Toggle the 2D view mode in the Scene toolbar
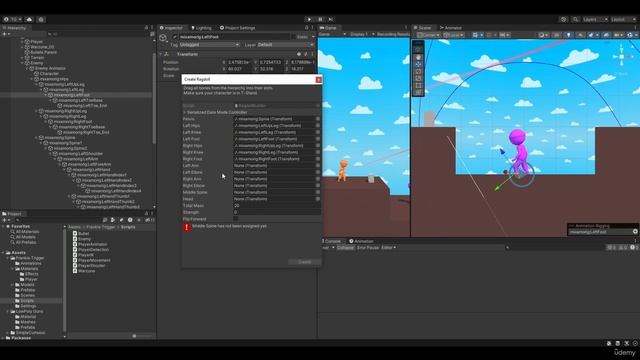640x360 pixels. tap(557, 35)
